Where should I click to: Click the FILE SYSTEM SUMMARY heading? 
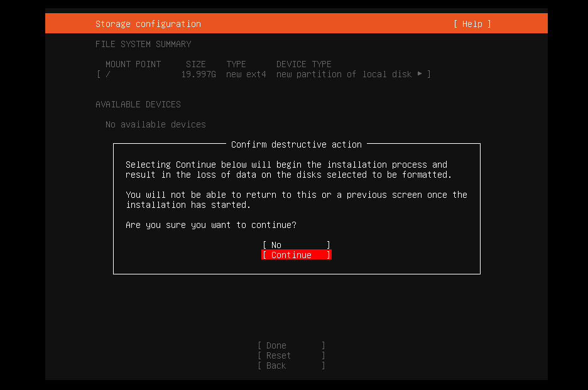tap(143, 43)
